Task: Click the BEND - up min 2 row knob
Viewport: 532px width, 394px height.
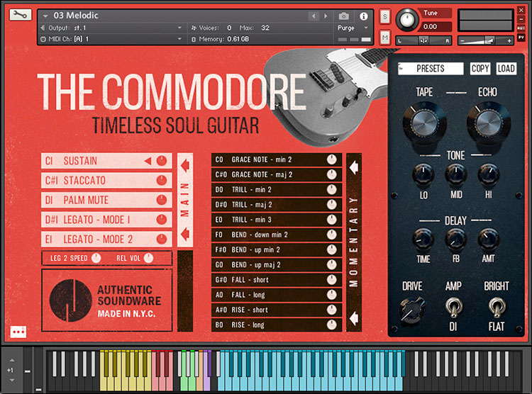Action: 332,250
